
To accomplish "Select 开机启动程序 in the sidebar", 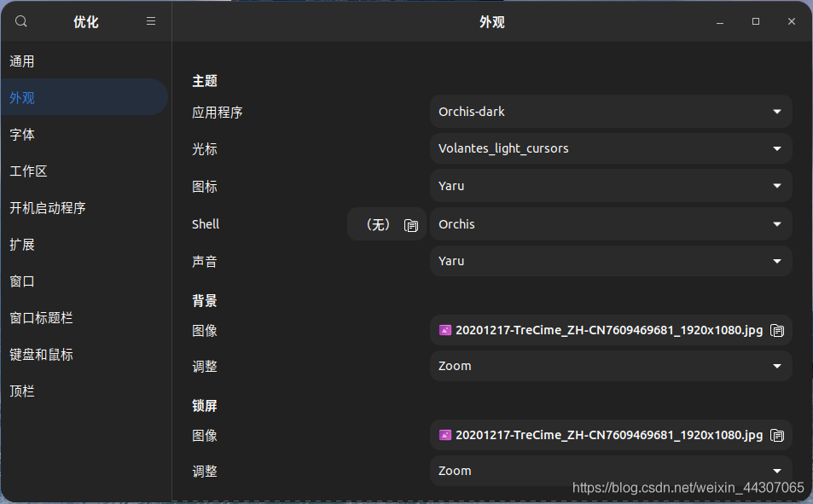I will [84, 208].
